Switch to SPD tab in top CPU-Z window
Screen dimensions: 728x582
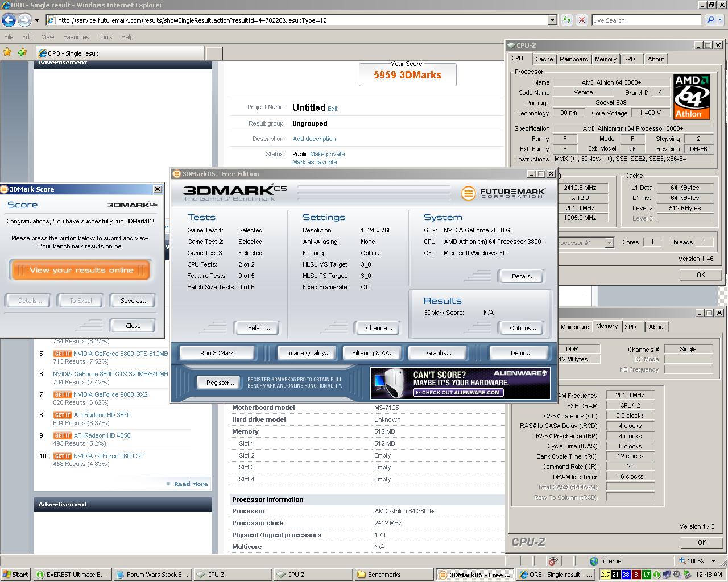click(x=629, y=59)
